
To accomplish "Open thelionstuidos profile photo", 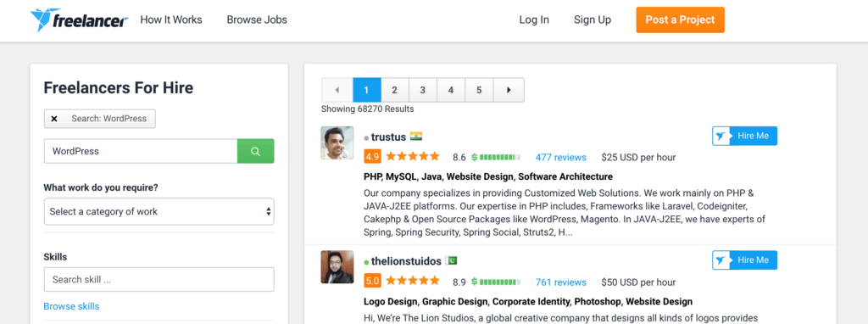I will [337, 267].
